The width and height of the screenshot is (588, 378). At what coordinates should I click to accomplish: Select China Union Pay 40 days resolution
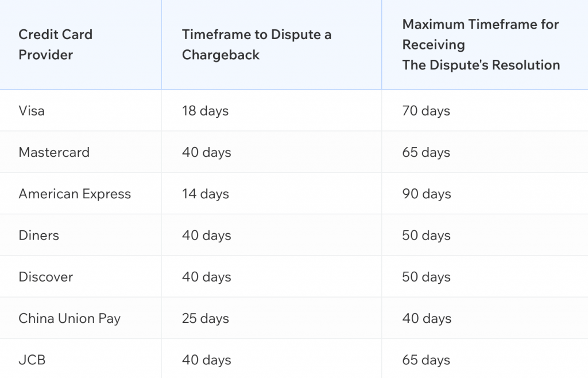[427, 318]
